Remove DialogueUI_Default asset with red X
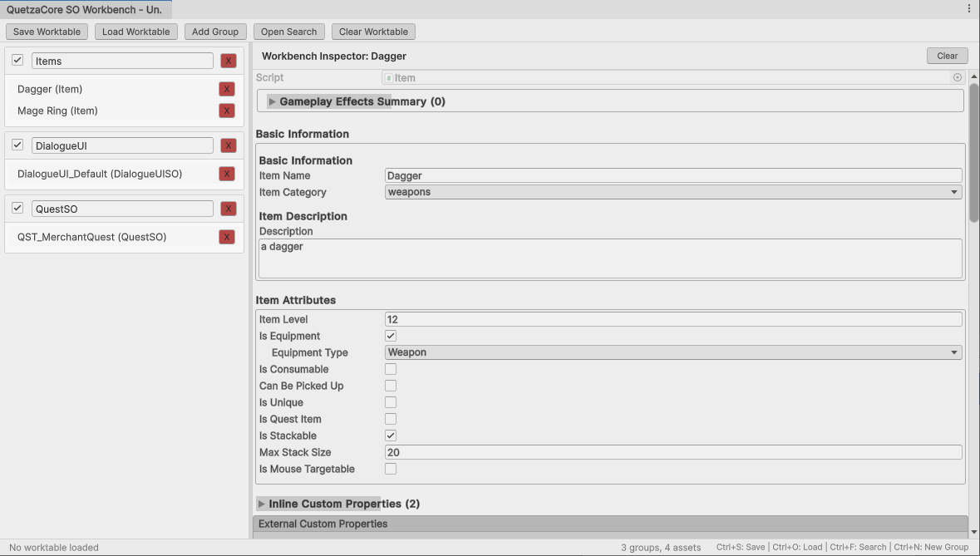The image size is (980, 556). [226, 174]
